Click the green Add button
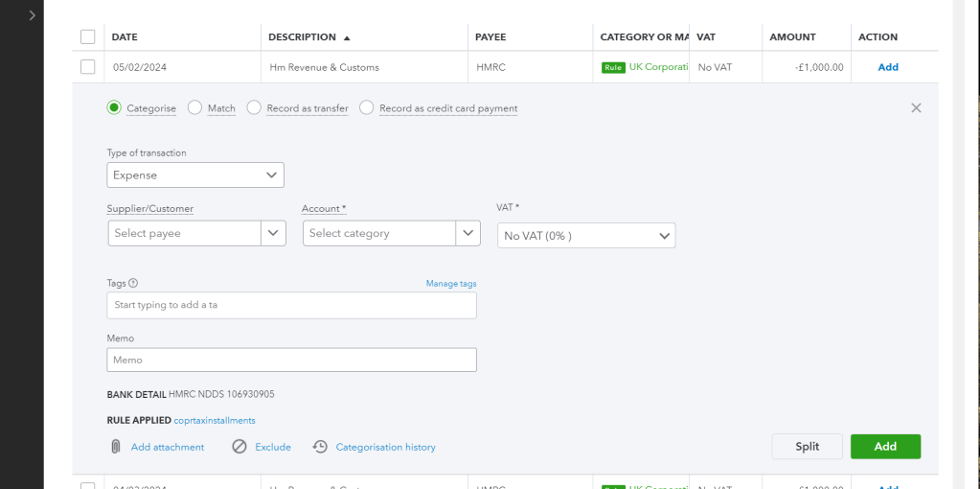980x489 pixels. pyautogui.click(x=885, y=447)
